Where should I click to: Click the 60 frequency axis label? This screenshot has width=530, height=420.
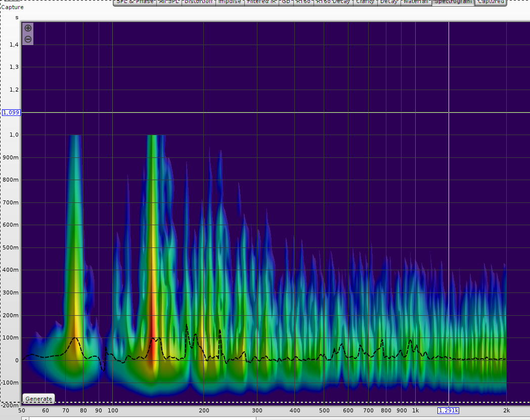click(x=46, y=410)
